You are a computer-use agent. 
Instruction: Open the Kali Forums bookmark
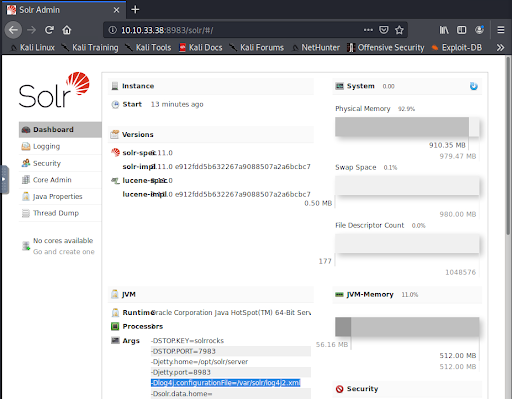257,48
